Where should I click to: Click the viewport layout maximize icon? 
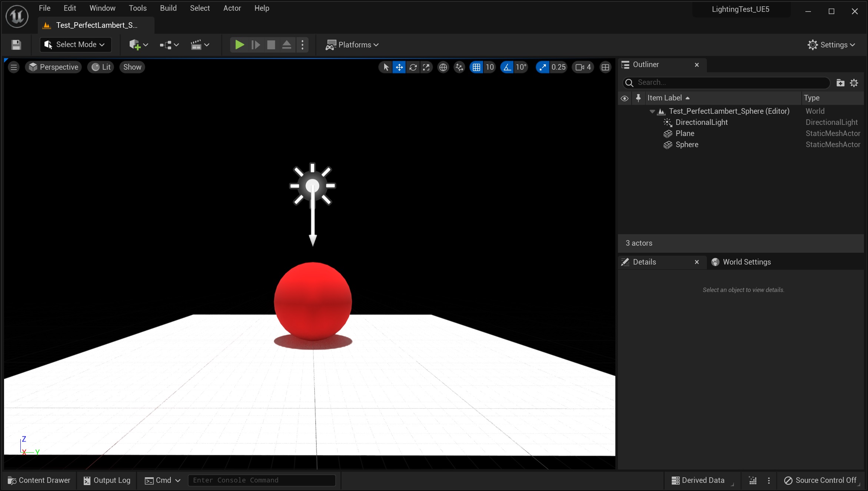coord(605,67)
